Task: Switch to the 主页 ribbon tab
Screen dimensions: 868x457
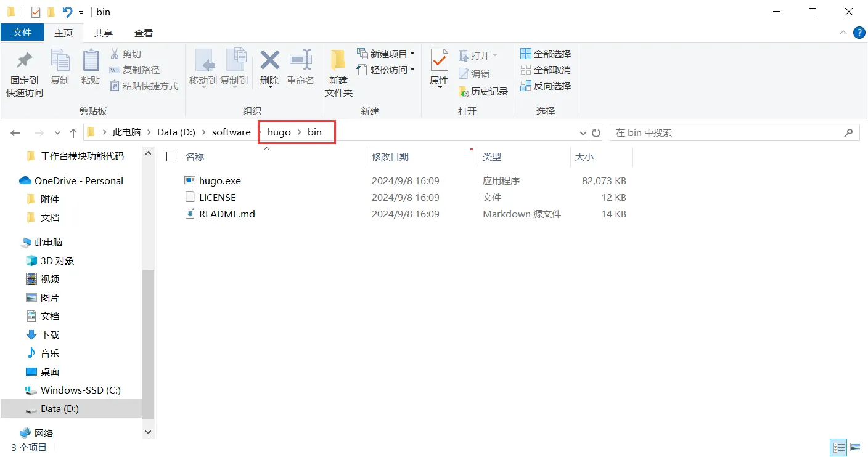Action: 63,33
